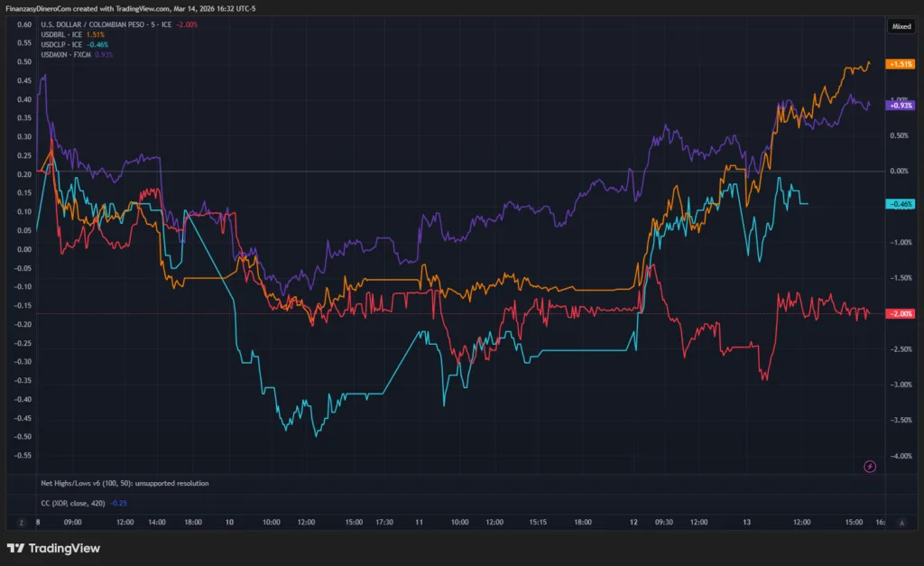Click the Net Highs/Lows v6 indicator label
This screenshot has height=566, width=924.
coord(125,484)
